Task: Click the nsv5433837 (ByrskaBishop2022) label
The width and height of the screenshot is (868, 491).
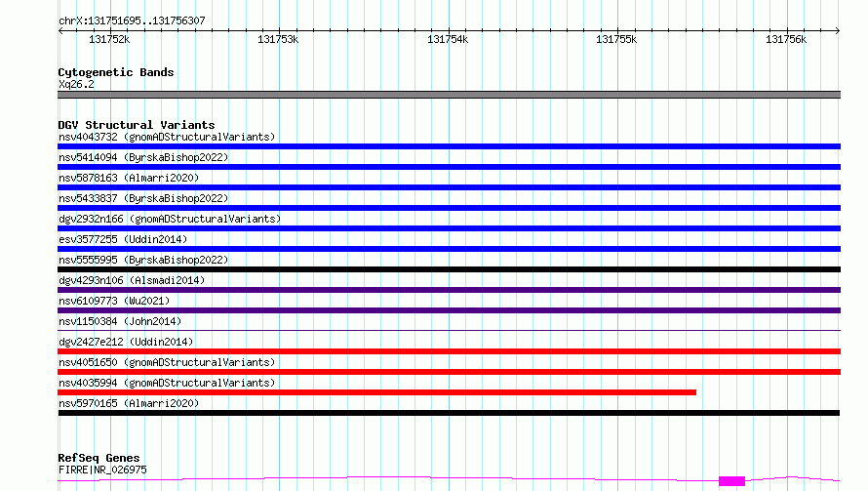Action: point(143,198)
